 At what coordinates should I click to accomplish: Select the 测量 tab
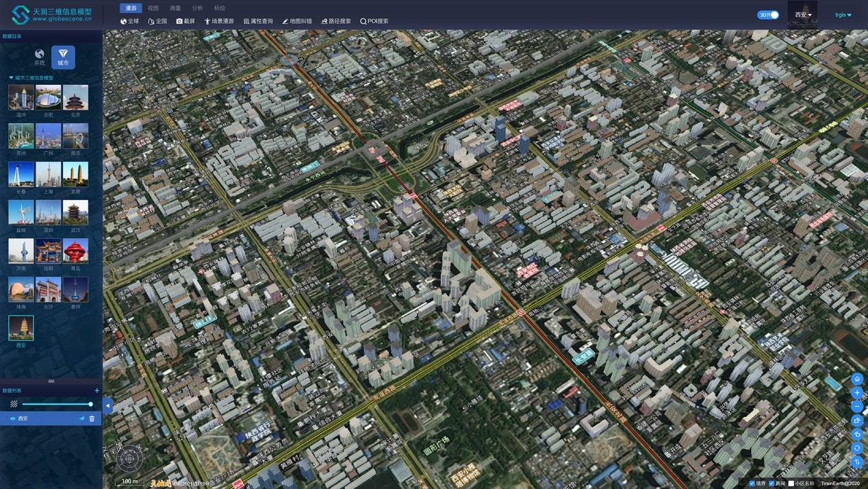click(x=175, y=8)
